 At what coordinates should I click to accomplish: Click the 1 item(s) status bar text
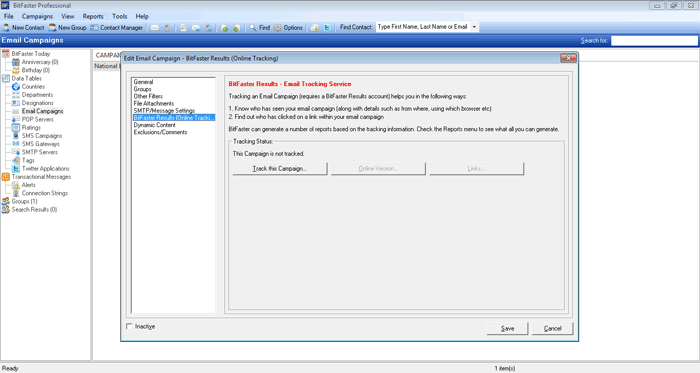(x=505, y=369)
